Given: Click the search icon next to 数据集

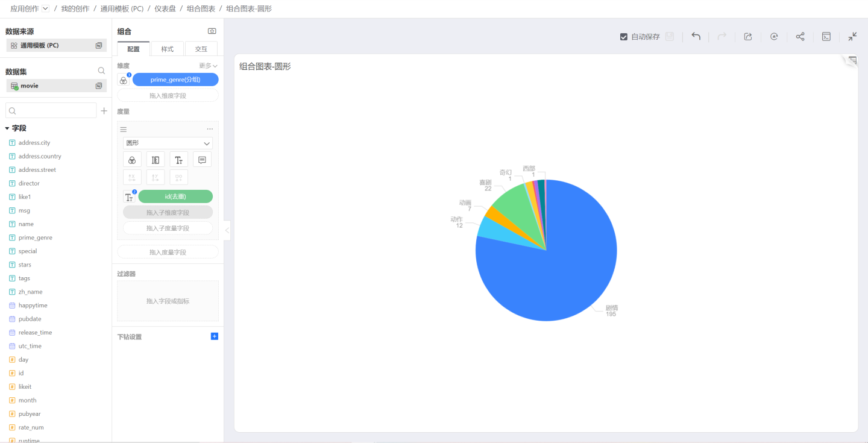Looking at the screenshot, I should coord(101,71).
